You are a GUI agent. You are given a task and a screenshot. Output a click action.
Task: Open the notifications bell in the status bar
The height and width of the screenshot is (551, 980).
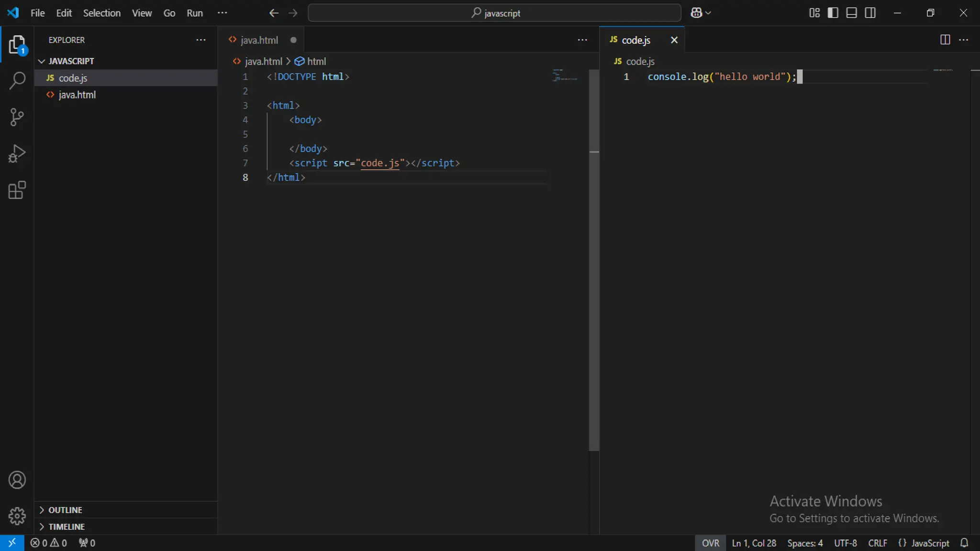[x=964, y=543]
